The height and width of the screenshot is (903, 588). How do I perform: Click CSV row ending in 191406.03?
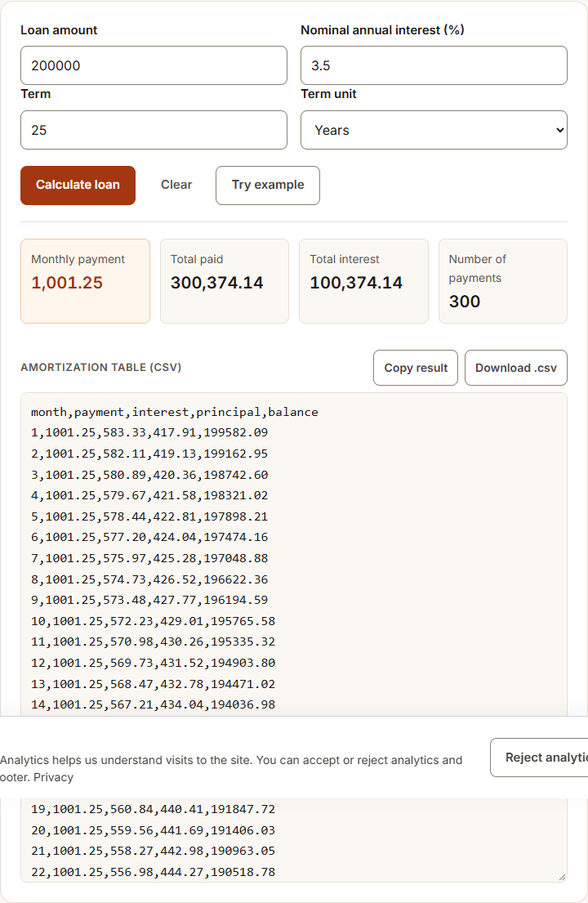(x=153, y=830)
